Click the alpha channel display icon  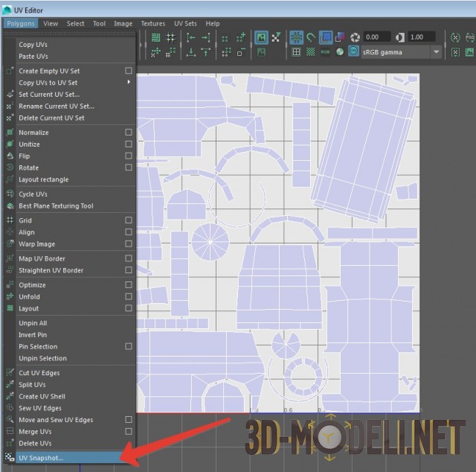click(x=340, y=52)
